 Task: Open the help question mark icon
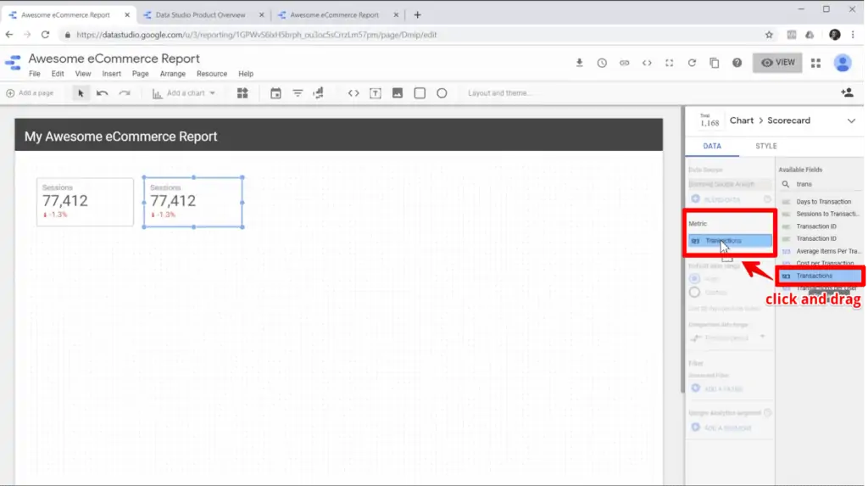737,63
